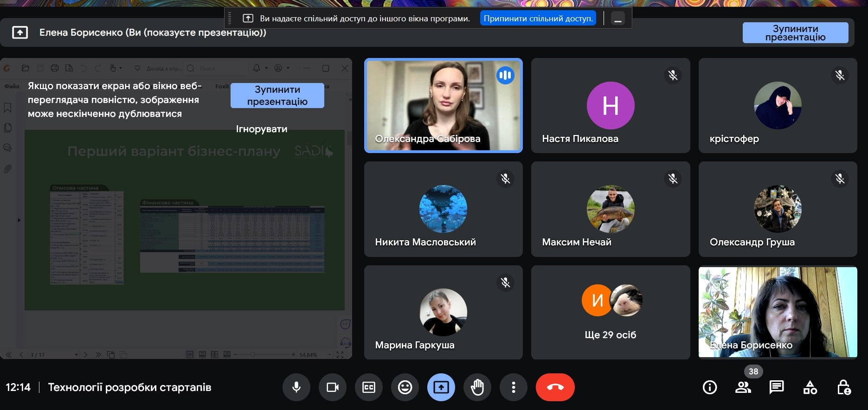Open the activities panel

click(810, 387)
